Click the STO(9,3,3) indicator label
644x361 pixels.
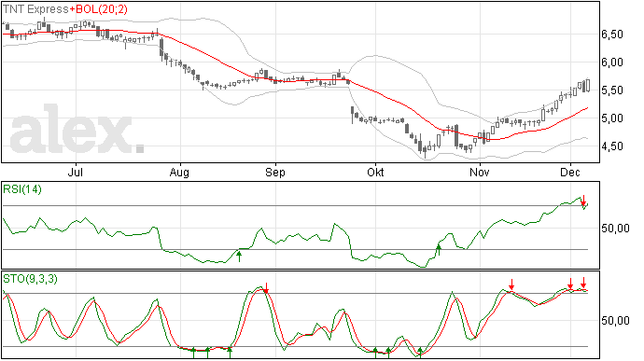pyautogui.click(x=30, y=279)
